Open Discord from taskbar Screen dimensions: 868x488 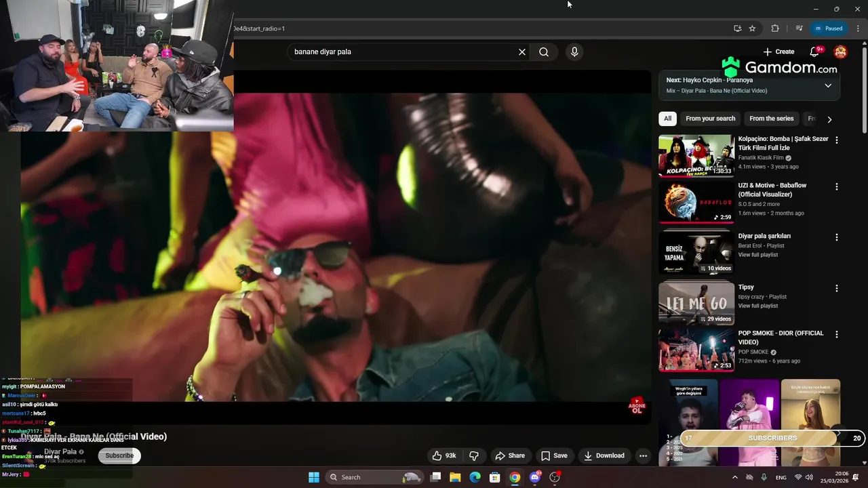pos(535,477)
